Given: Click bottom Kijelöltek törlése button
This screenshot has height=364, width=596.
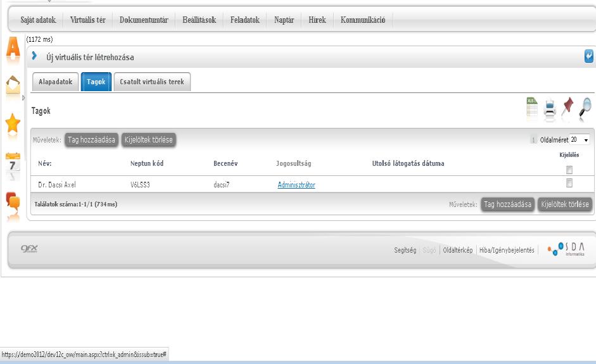Looking at the screenshot, I should (565, 204).
